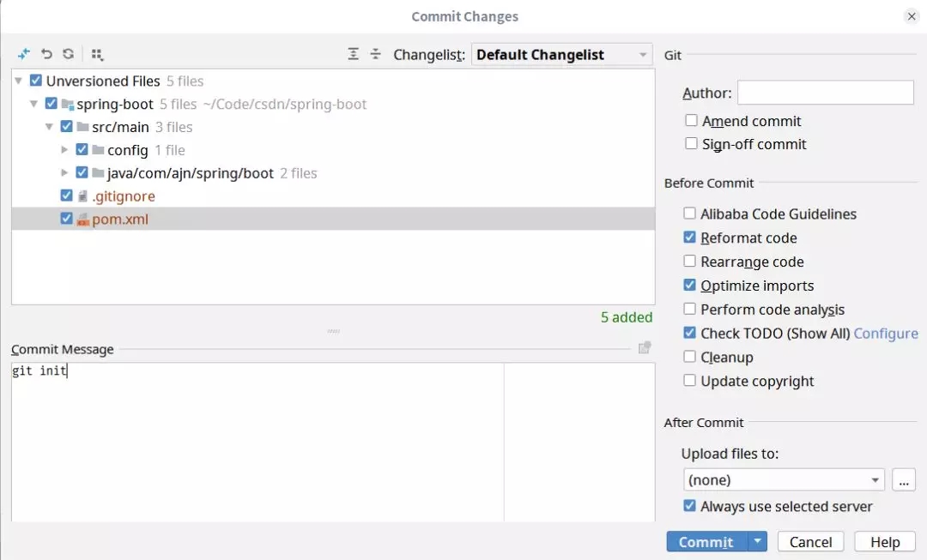Image resolution: width=927 pixels, height=560 pixels.
Task: Click the Help button
Action: (885, 542)
